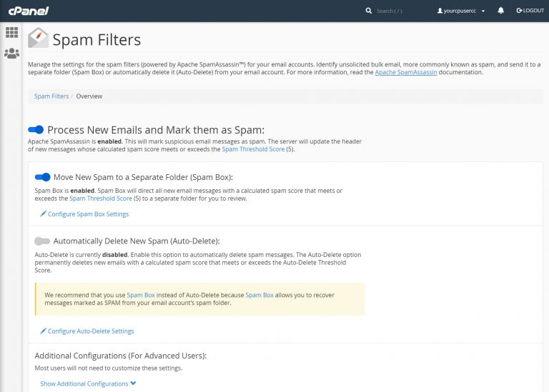Enable Automatically Delete New Spam toggle
This screenshot has width=549, height=392.
[x=43, y=241]
